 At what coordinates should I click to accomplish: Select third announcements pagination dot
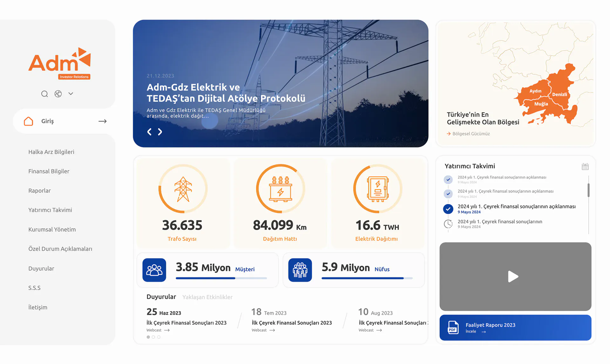click(159, 337)
